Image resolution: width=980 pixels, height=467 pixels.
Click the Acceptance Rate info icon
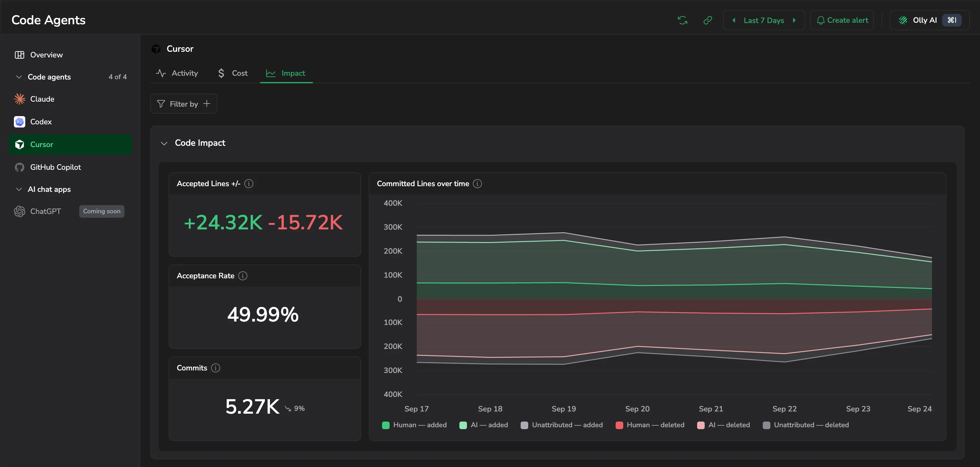243,276
